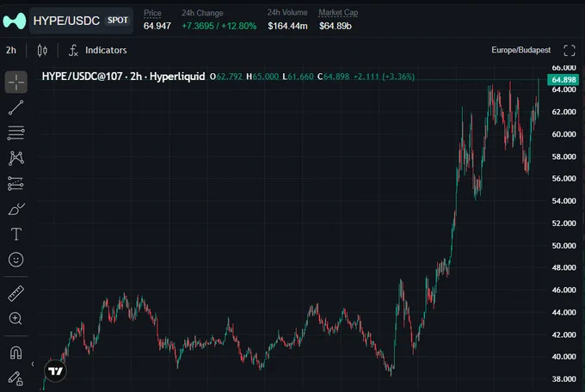Click the $164.44m volume value
Screen dimensions: 585x392
287,26
